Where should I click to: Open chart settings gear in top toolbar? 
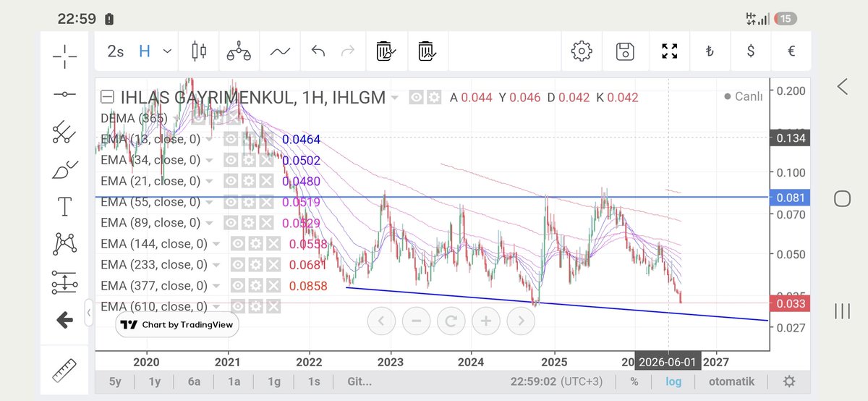pos(582,51)
